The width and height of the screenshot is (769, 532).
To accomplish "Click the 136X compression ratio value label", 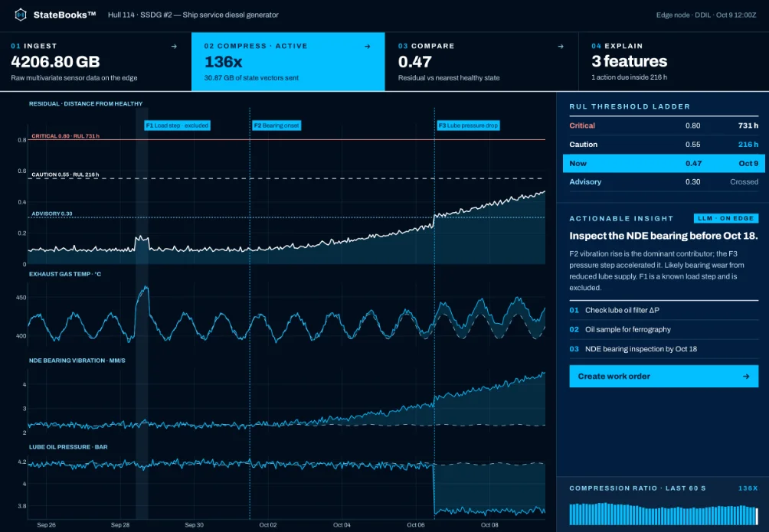I will [x=748, y=488].
